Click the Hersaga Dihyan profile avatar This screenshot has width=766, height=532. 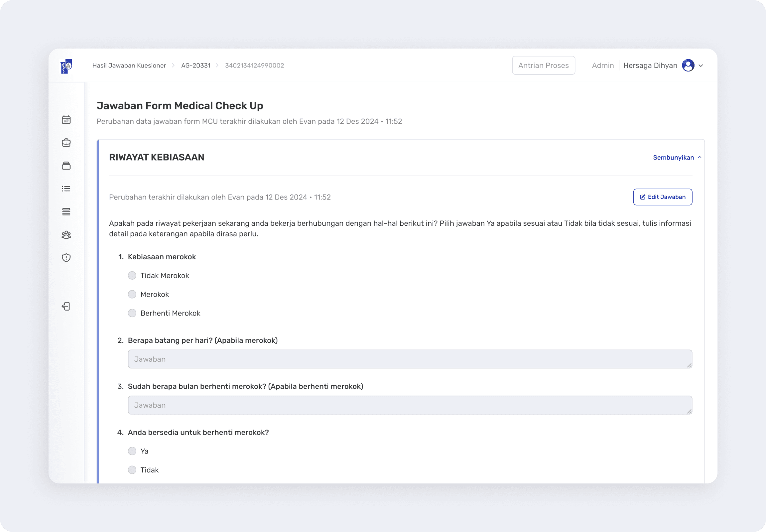(688, 65)
